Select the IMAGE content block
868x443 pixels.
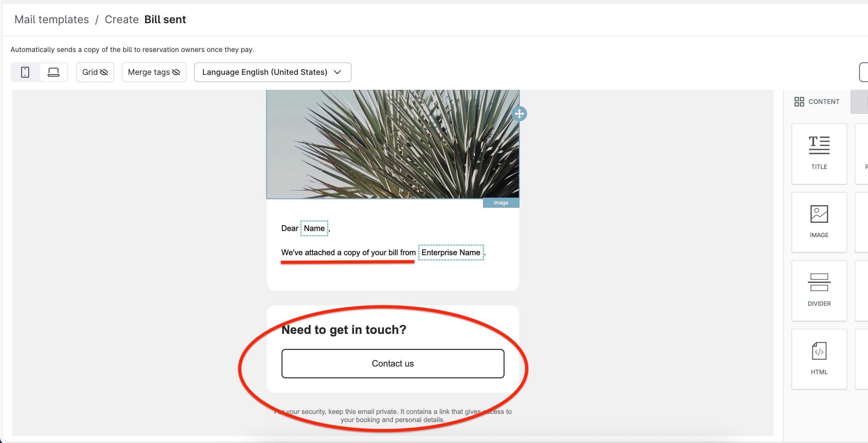click(819, 222)
